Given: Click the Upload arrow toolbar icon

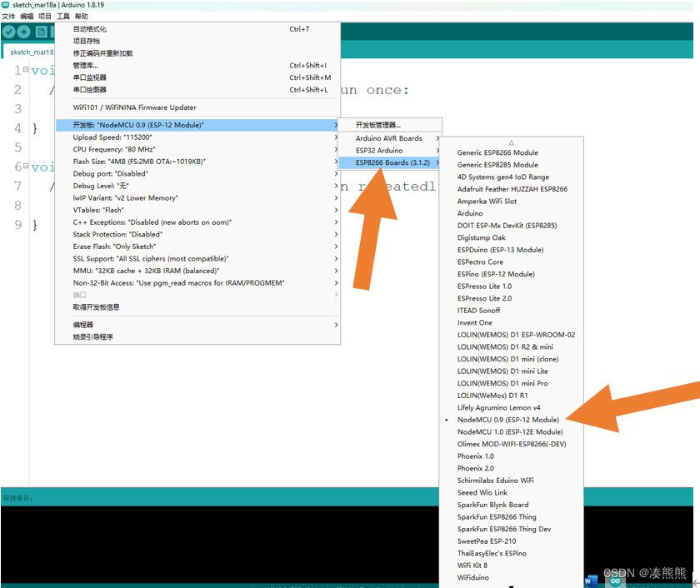Looking at the screenshot, I should click(x=23, y=32).
